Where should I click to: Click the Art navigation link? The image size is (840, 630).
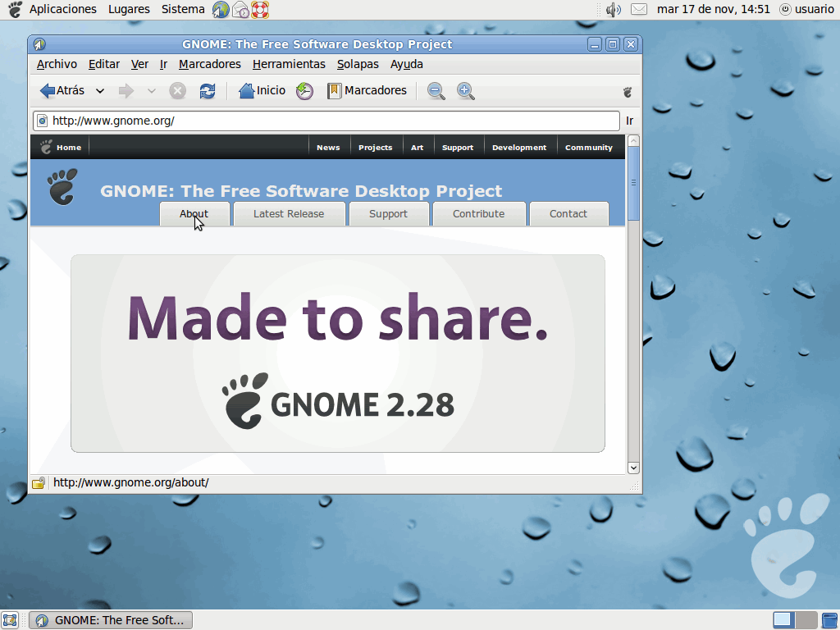pos(417,148)
